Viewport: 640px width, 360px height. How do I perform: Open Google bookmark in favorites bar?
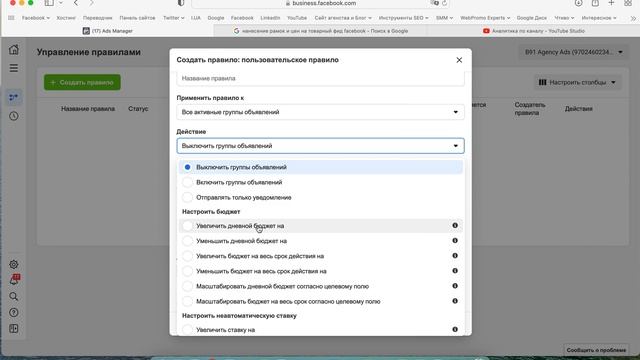click(x=216, y=18)
